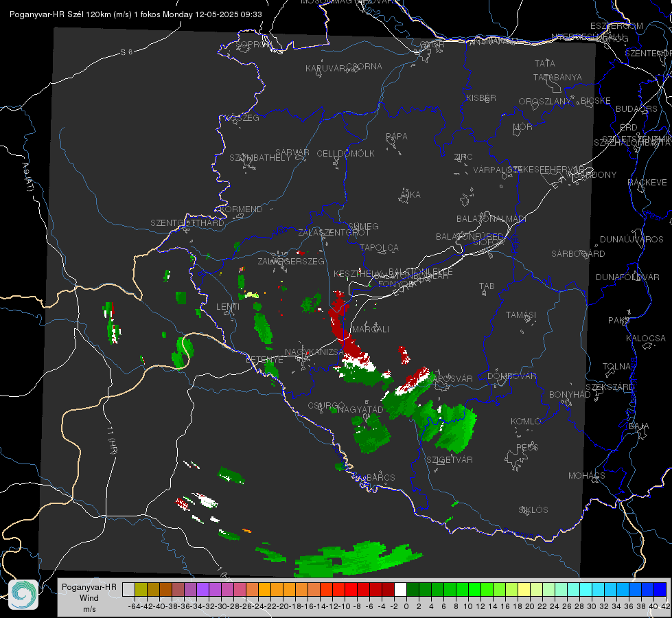Click the MOHÁCS town label

(587, 476)
